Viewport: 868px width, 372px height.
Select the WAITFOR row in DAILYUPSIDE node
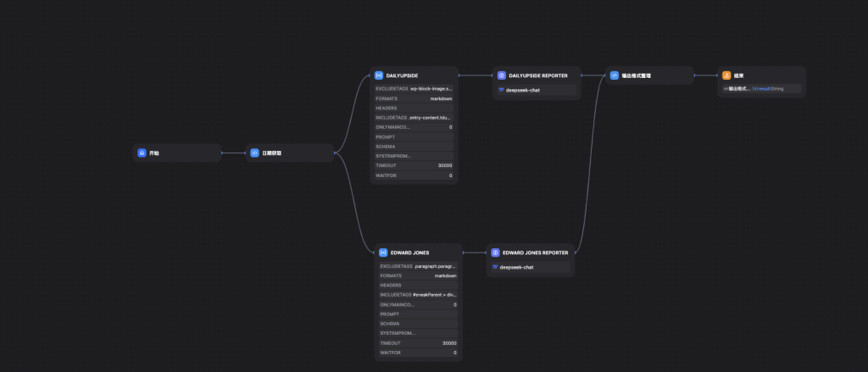(x=414, y=175)
